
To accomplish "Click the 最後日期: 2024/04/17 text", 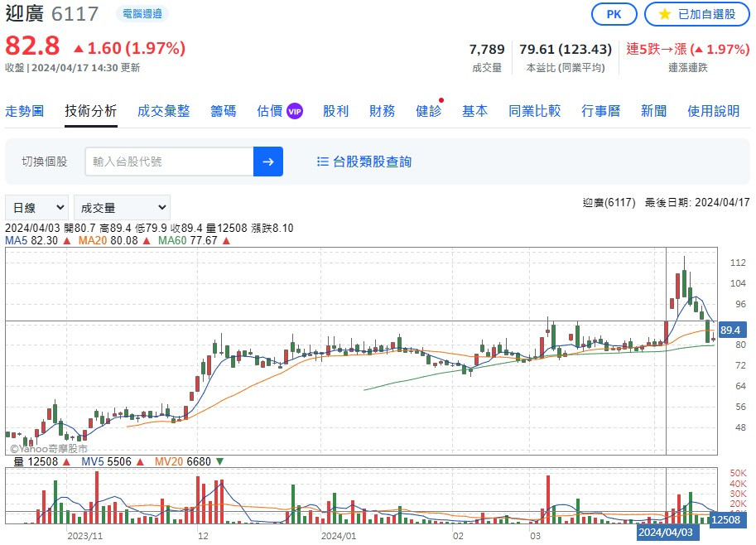I will pyautogui.click(x=697, y=203).
